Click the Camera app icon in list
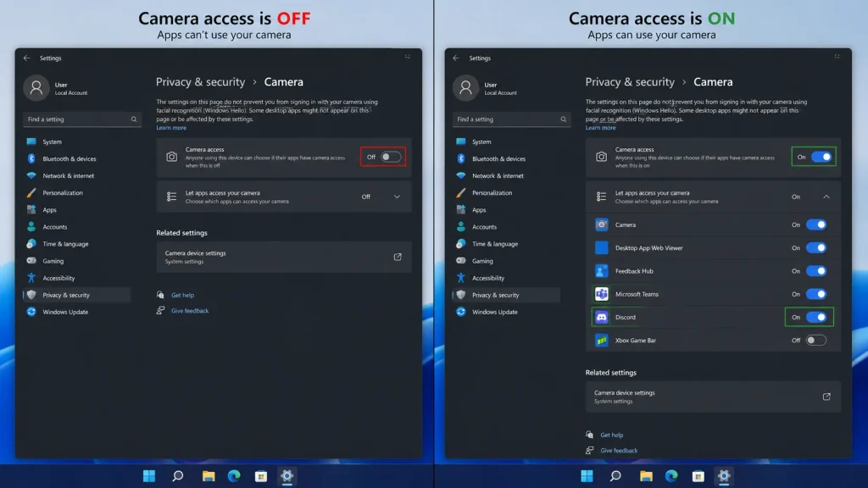The image size is (868, 488). click(601, 225)
